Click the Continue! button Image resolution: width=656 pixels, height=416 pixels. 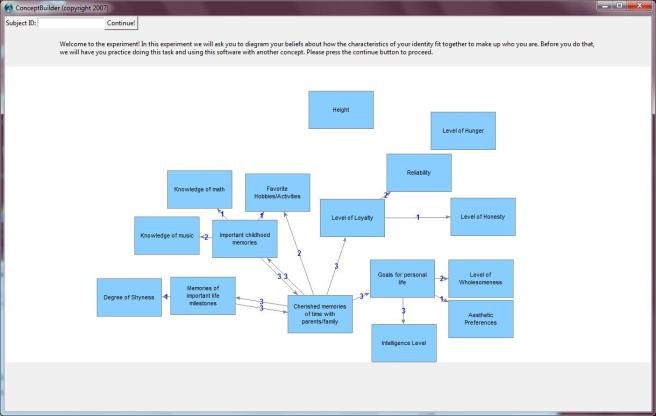coord(121,22)
